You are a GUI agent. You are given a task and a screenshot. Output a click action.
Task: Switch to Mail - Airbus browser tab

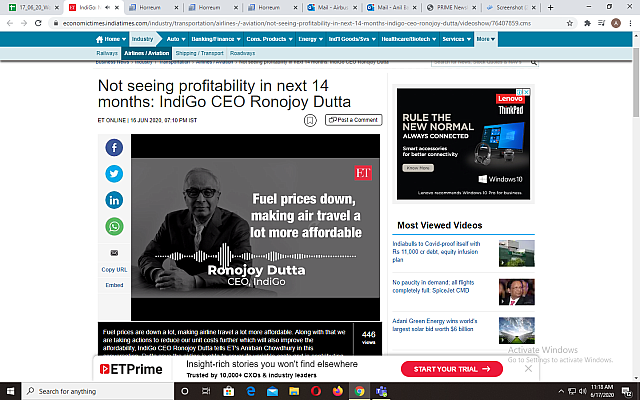point(332,7)
